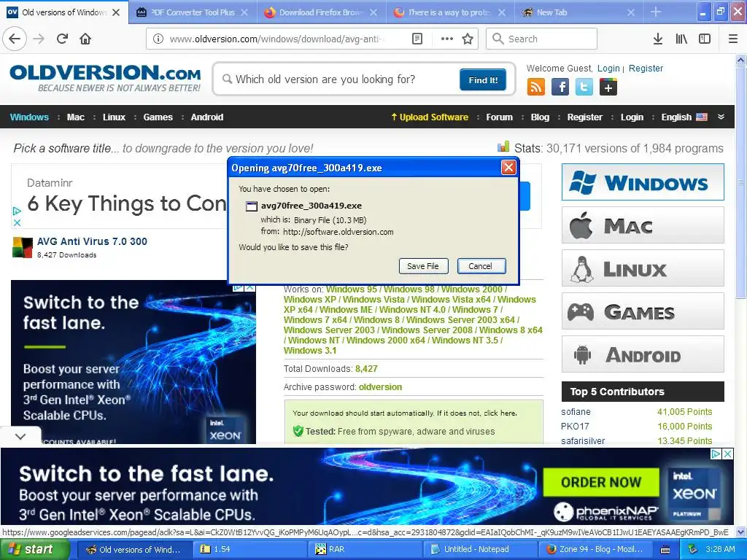This screenshot has width=747, height=560.
Task: Click the Mac category sidebar button
Action: [643, 225]
